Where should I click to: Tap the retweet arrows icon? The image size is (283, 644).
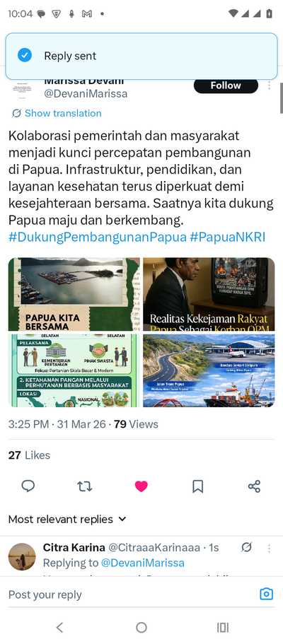85,486
